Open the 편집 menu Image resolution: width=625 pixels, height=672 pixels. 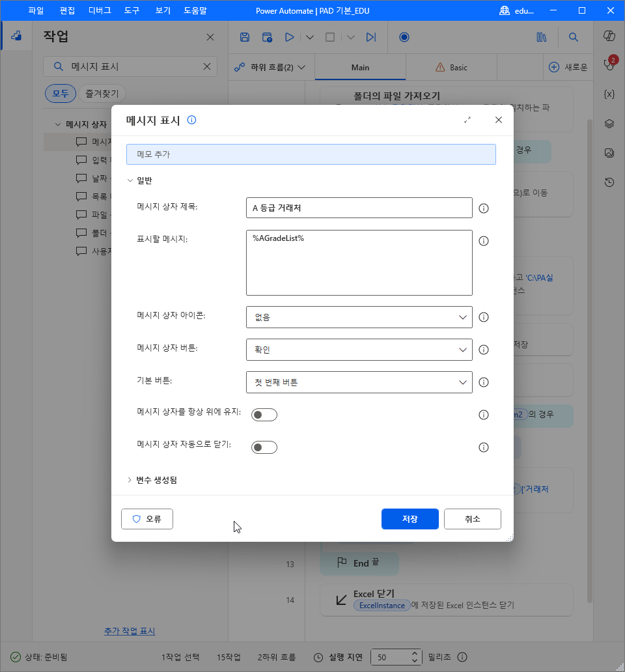pyautogui.click(x=67, y=10)
